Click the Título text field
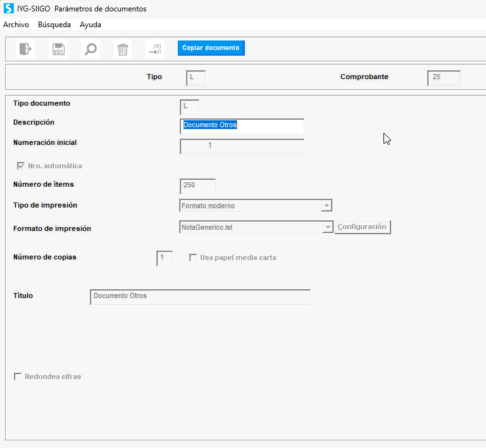This screenshot has width=486, height=448. click(x=200, y=297)
